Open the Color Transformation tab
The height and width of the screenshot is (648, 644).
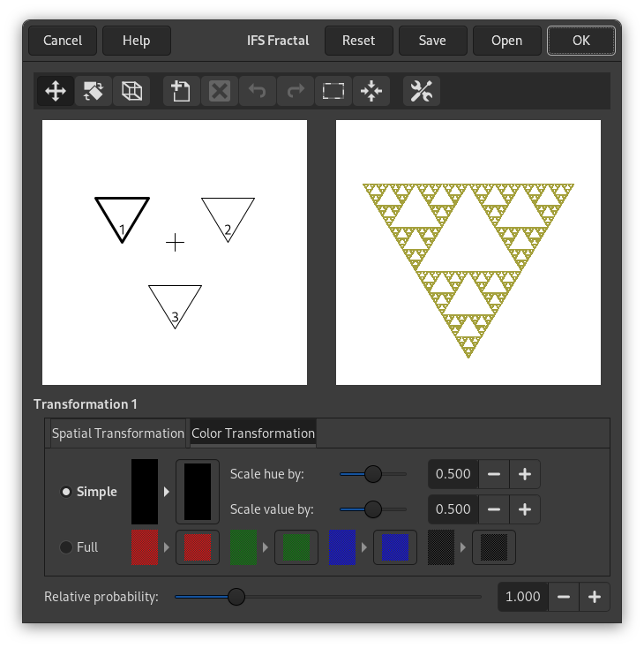253,433
